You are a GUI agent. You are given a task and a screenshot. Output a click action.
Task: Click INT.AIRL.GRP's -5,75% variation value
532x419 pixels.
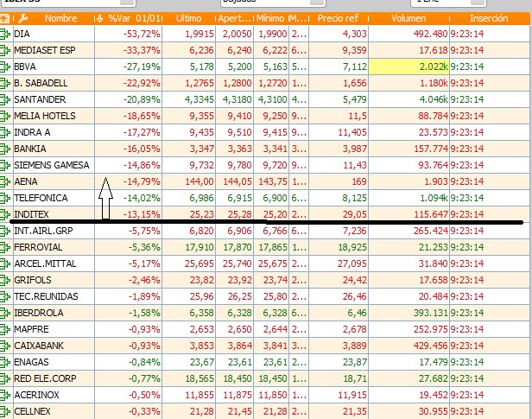click(x=144, y=231)
